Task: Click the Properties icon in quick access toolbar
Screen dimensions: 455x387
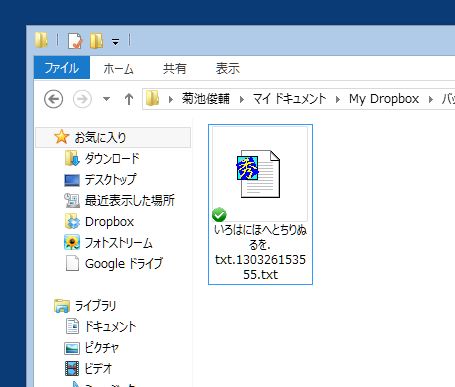Action: coord(75,41)
